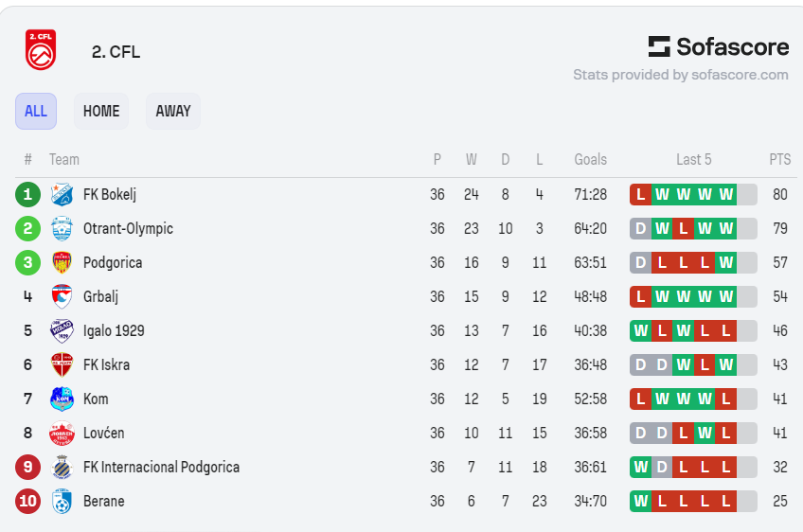This screenshot has height=532, width=803.
Task: Click FK Bokelj club crest
Action: (62, 195)
